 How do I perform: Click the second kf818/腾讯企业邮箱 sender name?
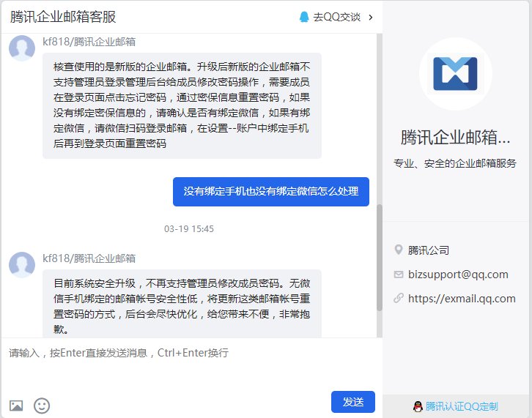(89, 258)
